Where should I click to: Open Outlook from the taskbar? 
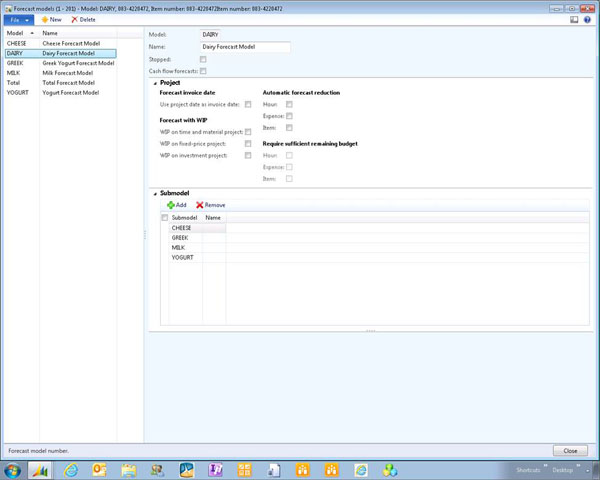click(99, 470)
